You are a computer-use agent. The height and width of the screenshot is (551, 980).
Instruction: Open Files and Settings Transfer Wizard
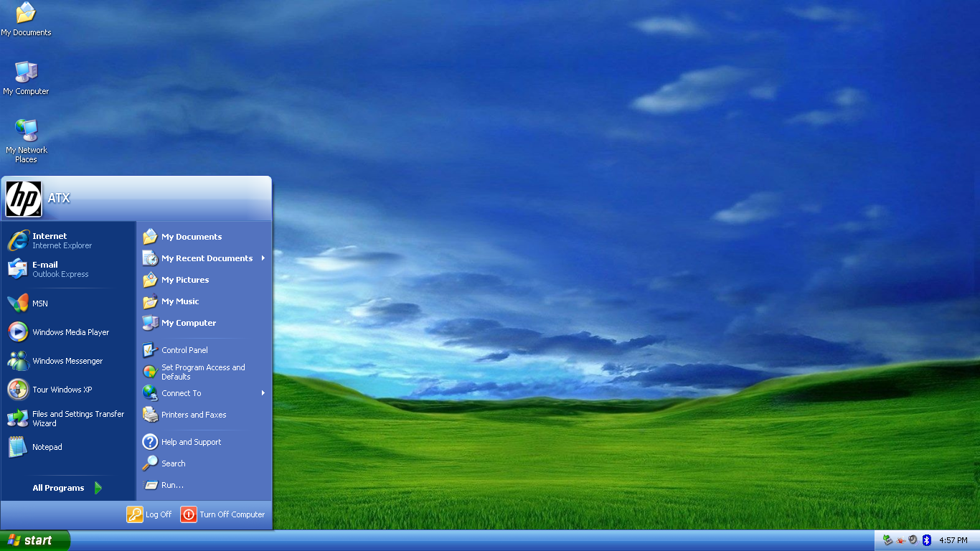[68, 418]
